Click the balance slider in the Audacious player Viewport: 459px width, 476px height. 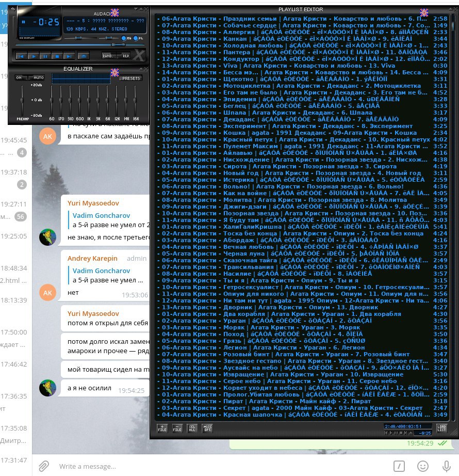[x=109, y=38]
